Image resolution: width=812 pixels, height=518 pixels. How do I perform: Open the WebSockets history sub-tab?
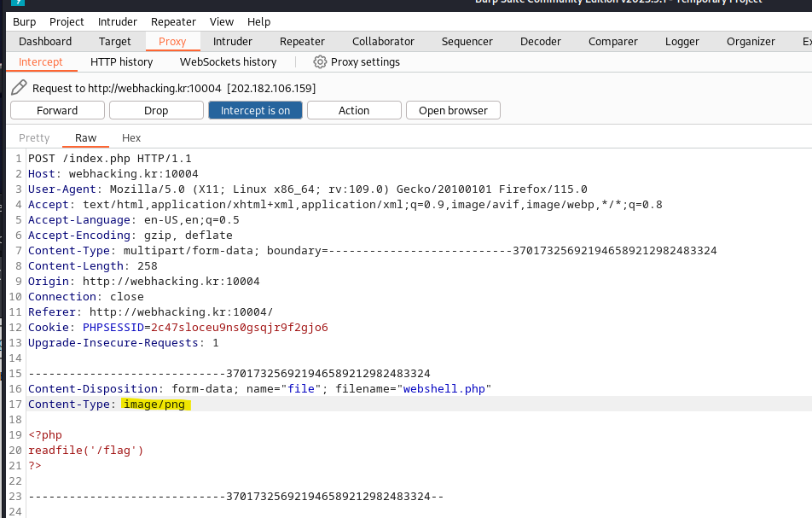click(228, 62)
